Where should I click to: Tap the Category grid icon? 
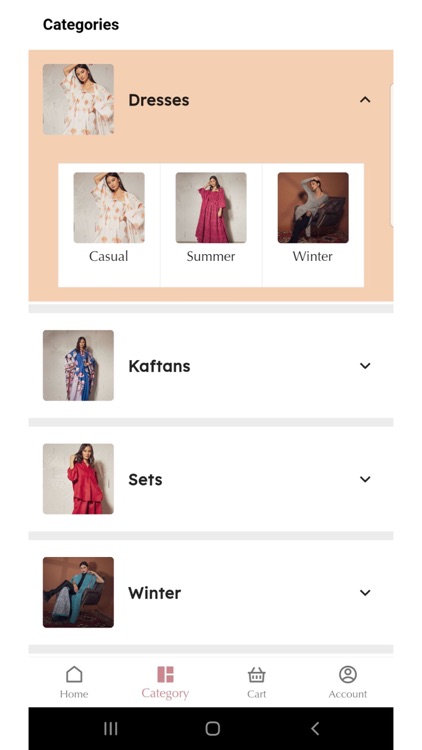(x=165, y=674)
